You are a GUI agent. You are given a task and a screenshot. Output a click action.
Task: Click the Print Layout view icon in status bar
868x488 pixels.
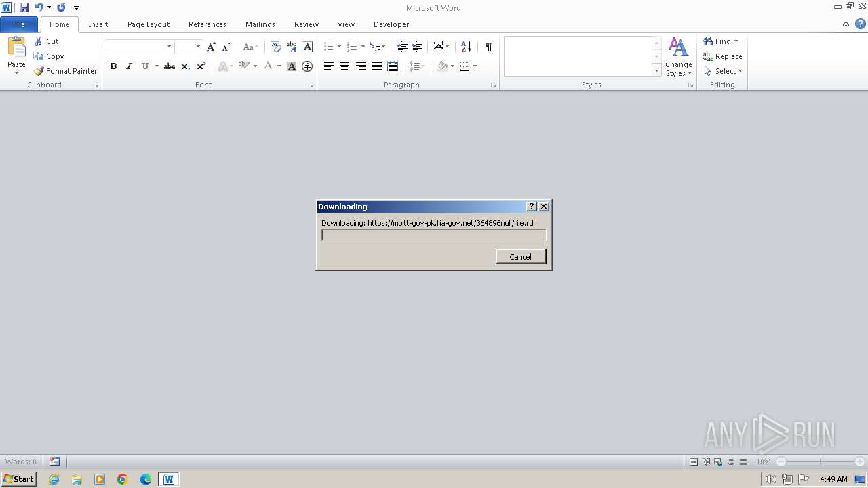point(694,462)
